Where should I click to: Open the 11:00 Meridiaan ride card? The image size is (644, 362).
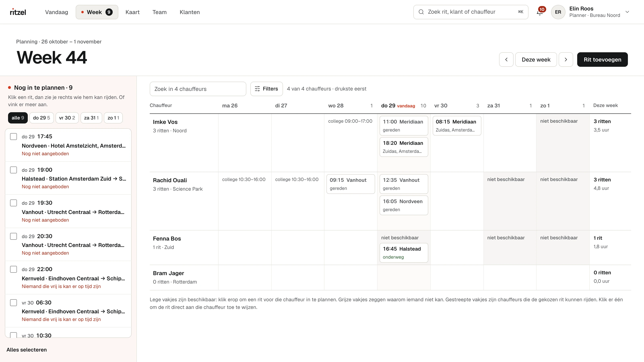[404, 126]
